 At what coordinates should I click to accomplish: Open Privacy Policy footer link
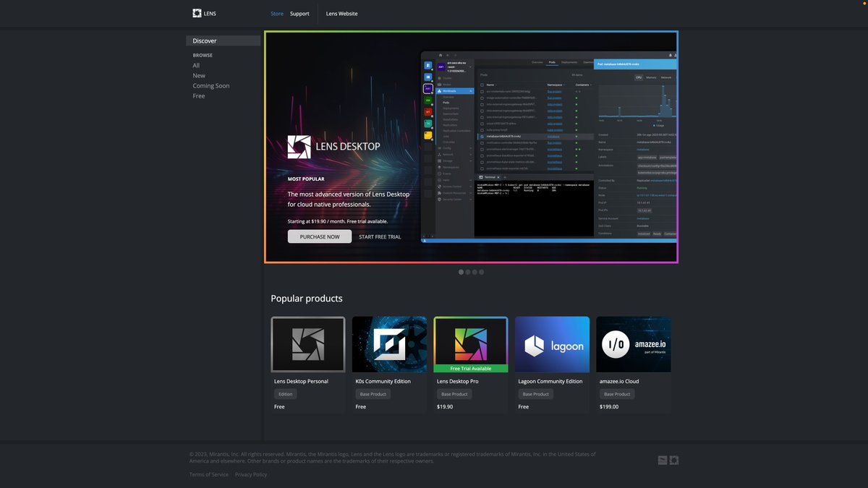tap(251, 475)
